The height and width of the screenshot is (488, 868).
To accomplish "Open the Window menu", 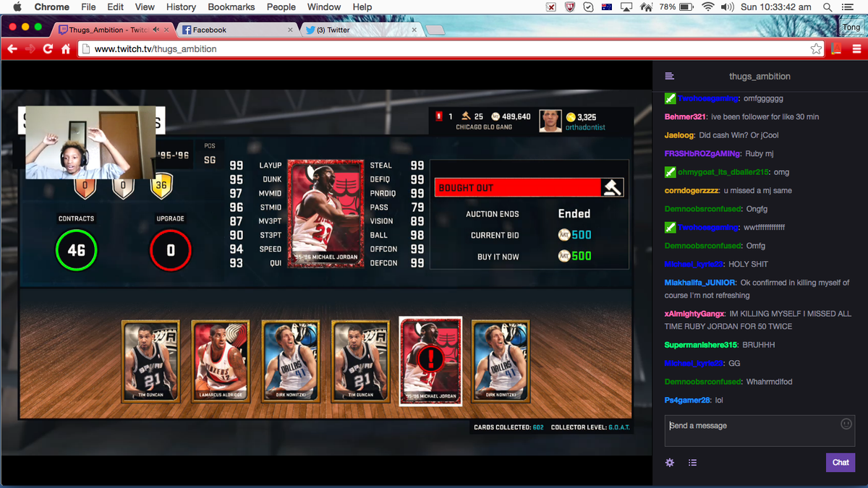I will pos(324,7).
